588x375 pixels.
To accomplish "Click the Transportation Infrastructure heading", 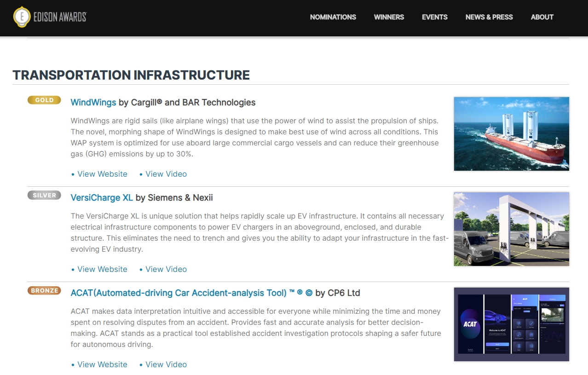I will [x=131, y=75].
